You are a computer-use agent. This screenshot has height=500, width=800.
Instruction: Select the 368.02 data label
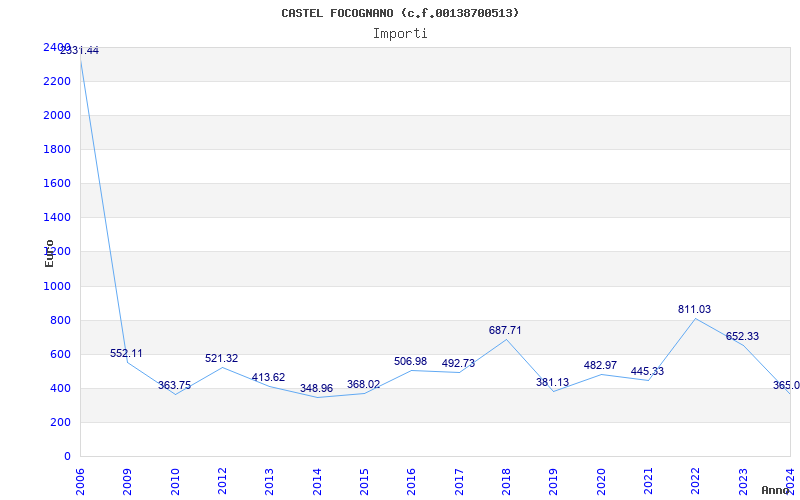point(363,384)
